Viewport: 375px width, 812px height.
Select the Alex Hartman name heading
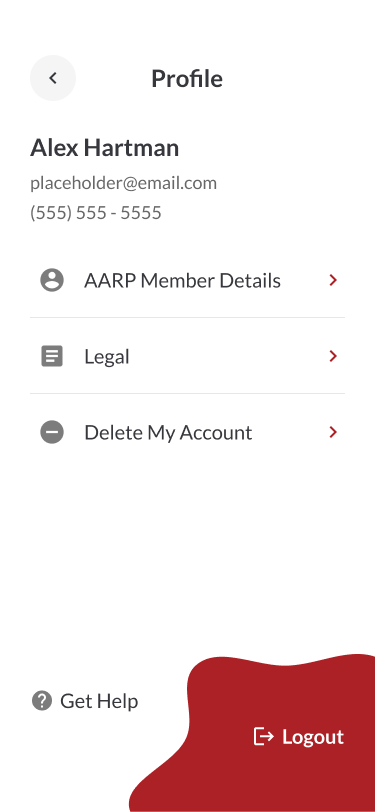click(x=105, y=148)
